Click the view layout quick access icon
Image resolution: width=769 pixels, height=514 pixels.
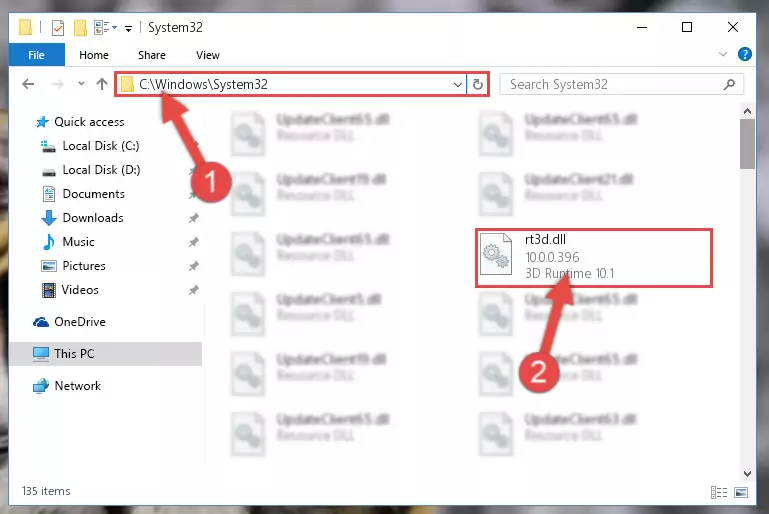pos(102,27)
